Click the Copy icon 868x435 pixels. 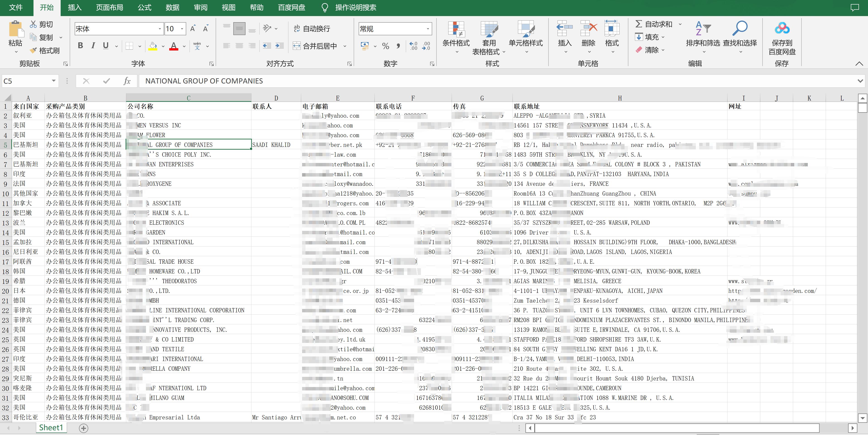tap(33, 37)
